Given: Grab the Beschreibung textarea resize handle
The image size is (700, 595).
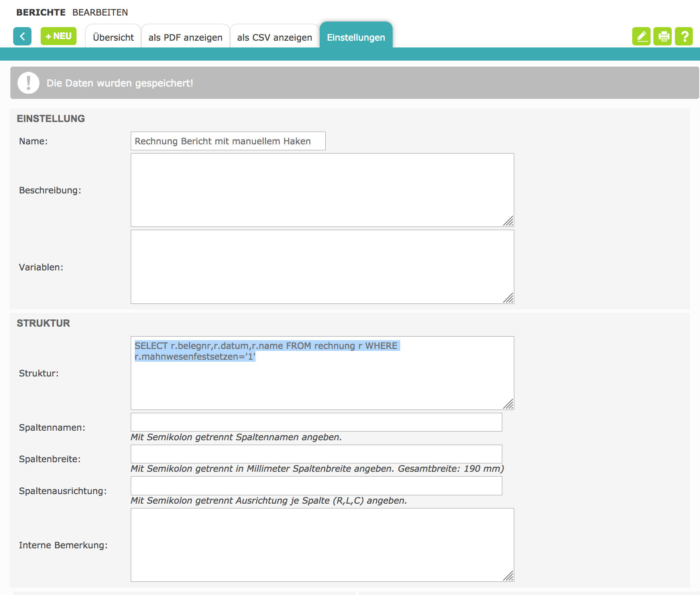Looking at the screenshot, I should pyautogui.click(x=508, y=221).
